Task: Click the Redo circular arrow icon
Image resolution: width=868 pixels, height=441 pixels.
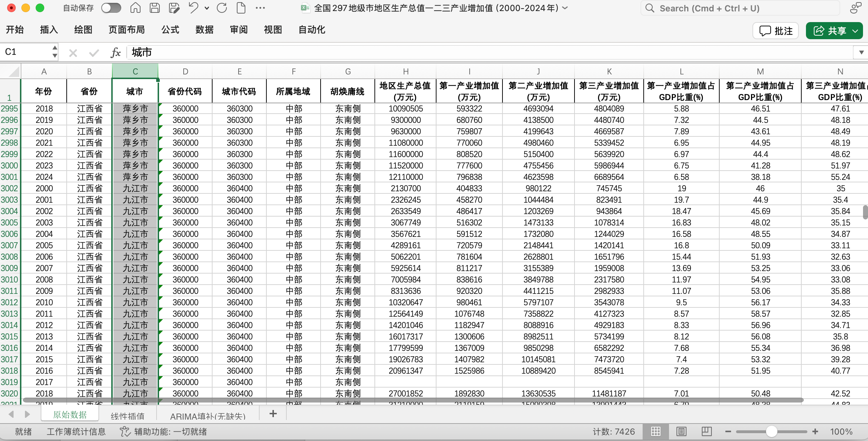Action: pyautogui.click(x=222, y=8)
